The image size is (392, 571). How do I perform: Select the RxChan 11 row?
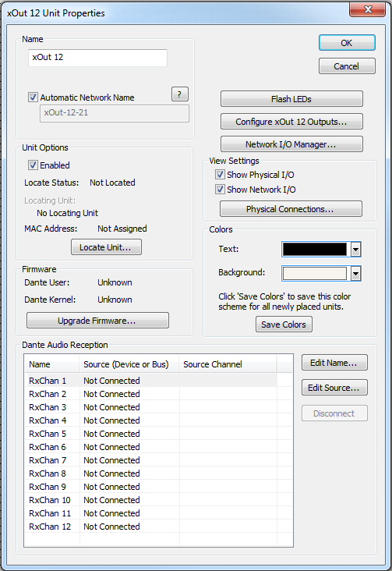(x=151, y=513)
